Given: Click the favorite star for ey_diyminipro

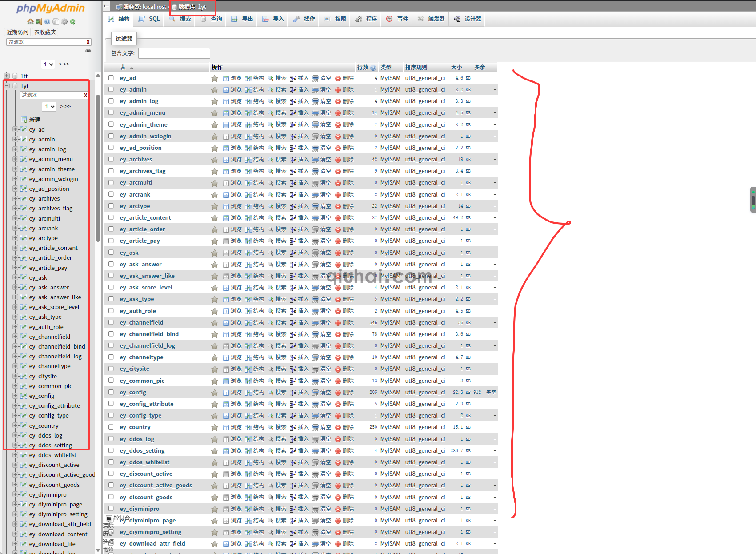Looking at the screenshot, I should 215,509.
